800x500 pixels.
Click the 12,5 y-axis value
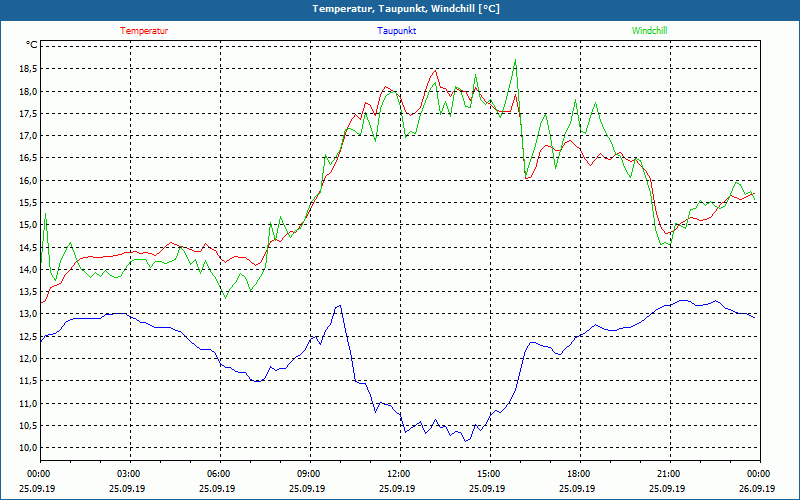pyautogui.click(x=28, y=336)
